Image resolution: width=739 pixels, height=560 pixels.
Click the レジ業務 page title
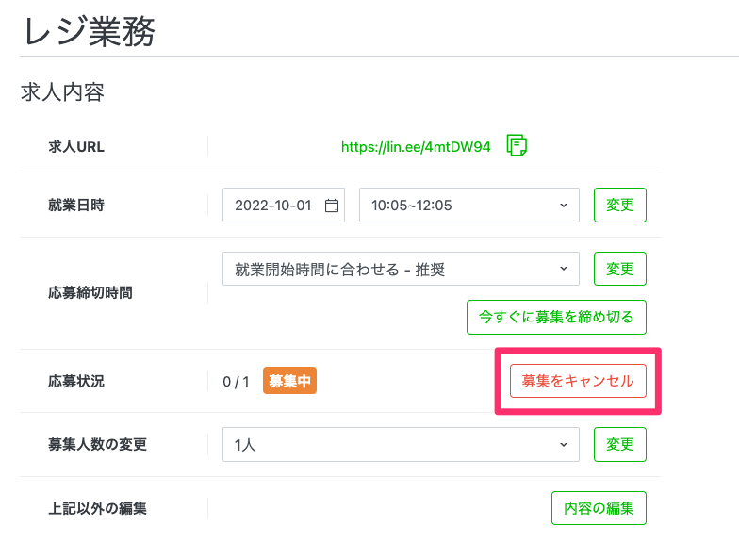(88, 31)
